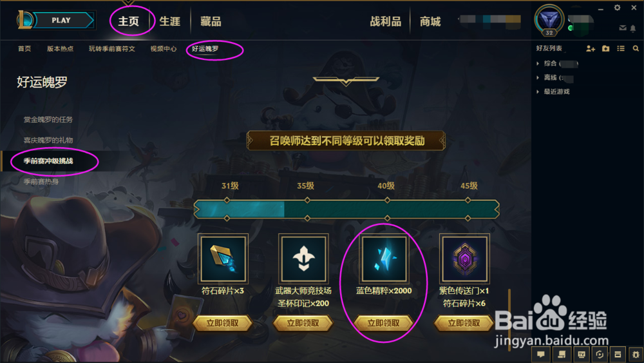Click the summoner profile avatar icon
The height and width of the screenshot is (363, 644).
(x=549, y=20)
